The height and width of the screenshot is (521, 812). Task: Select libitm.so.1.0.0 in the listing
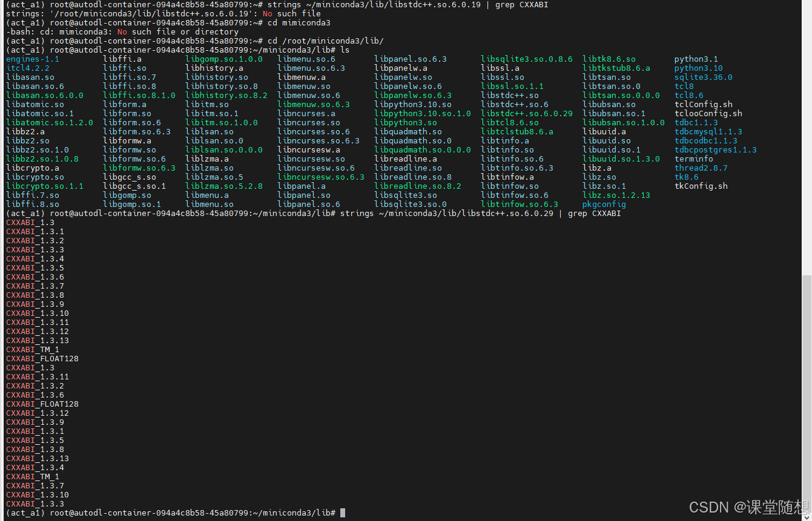pyautogui.click(x=222, y=123)
